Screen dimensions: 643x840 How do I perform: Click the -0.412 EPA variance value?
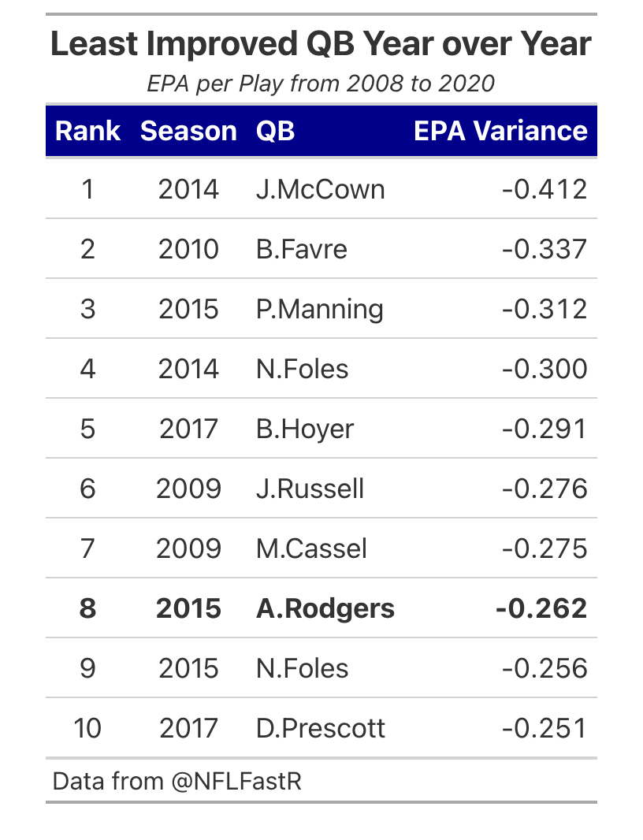click(545, 189)
